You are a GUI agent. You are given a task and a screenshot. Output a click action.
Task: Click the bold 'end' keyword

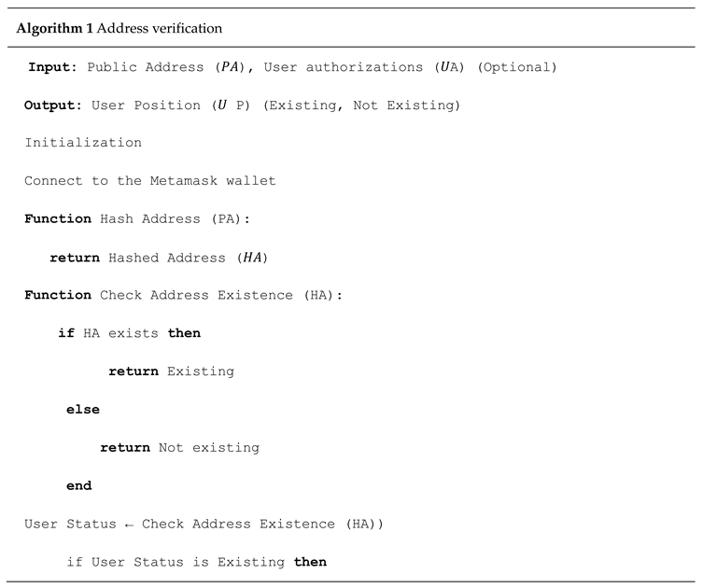click(78, 485)
